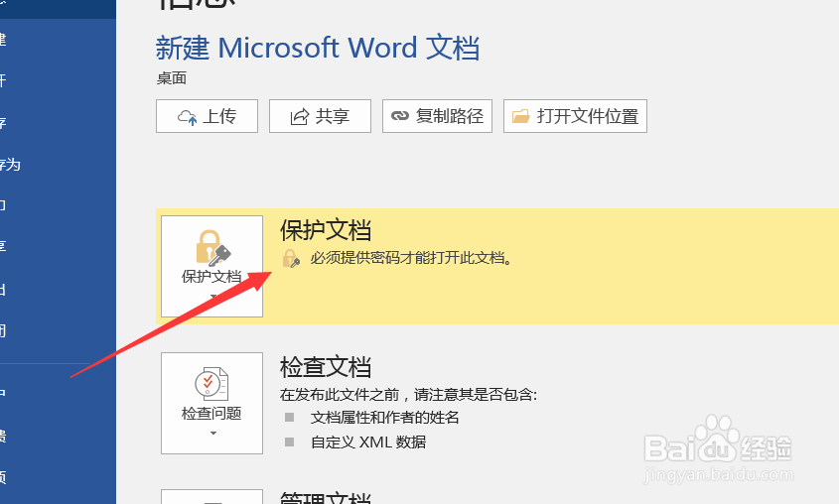Click list item 自定义 XML 数据
This screenshot has width=839, height=504.
point(368,442)
